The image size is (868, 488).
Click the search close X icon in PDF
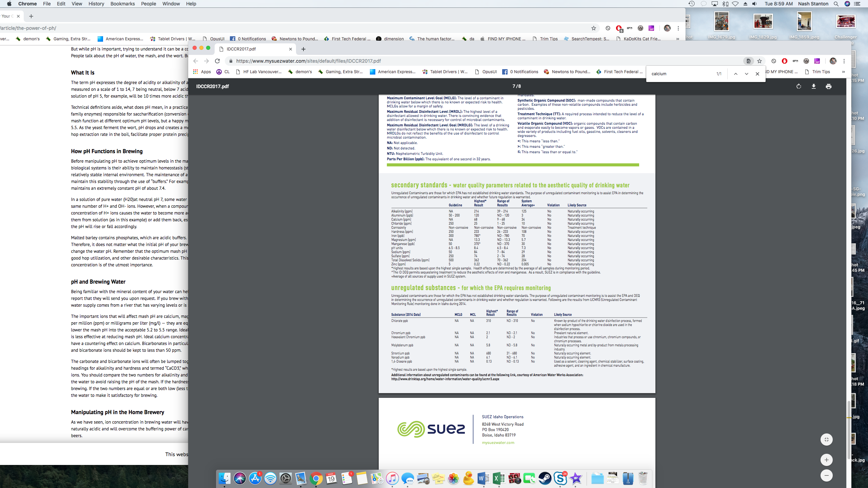pyautogui.click(x=758, y=73)
